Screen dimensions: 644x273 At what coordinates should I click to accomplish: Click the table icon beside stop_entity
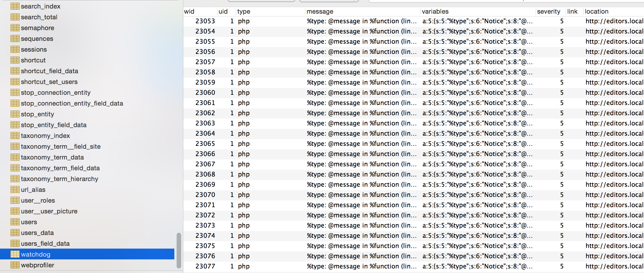tap(15, 114)
